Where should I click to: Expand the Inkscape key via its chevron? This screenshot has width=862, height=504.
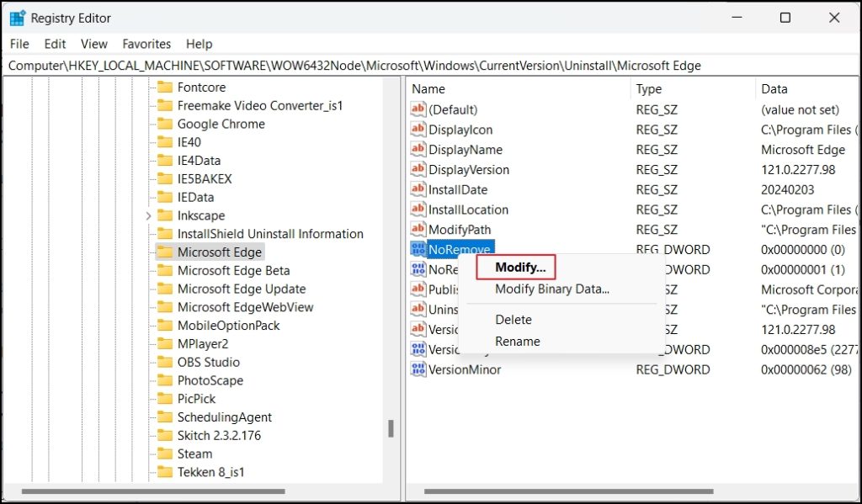147,215
